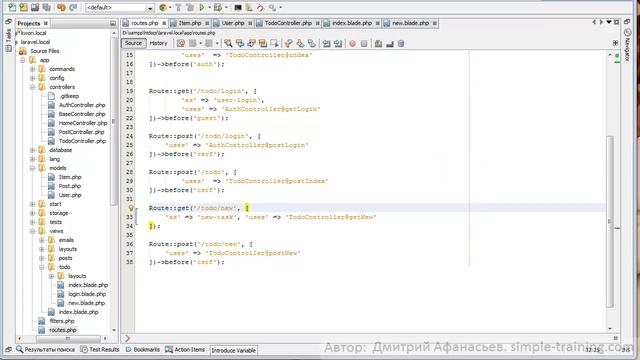
Task: Click the Save All toolbar icon
Action: [47, 7]
